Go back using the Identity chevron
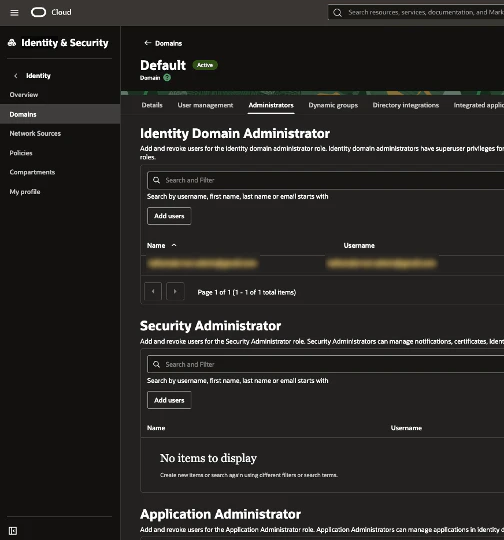 coord(16,76)
